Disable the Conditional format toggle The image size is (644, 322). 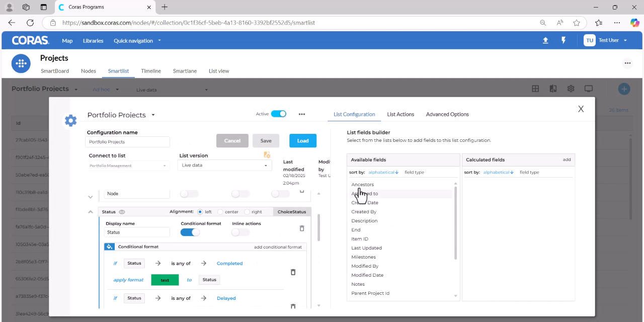190,232
